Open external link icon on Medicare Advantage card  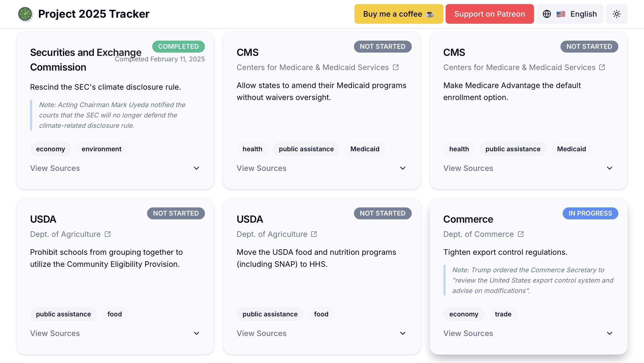[602, 67]
